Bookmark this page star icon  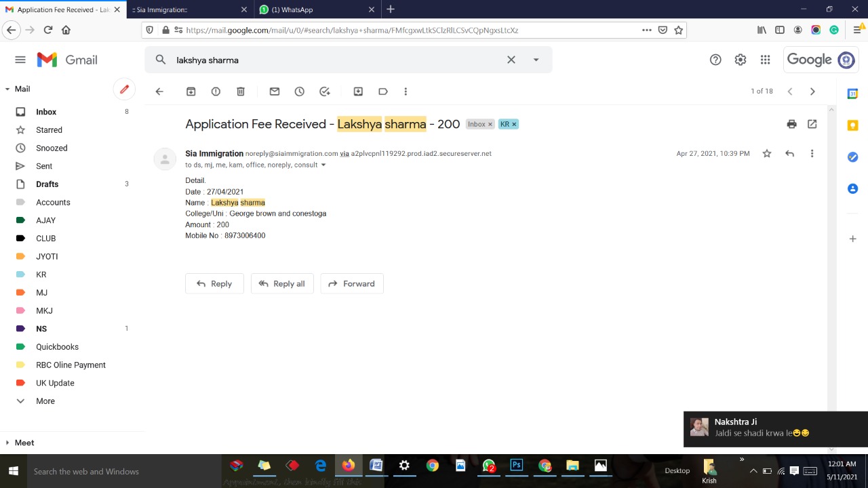pos(678,30)
